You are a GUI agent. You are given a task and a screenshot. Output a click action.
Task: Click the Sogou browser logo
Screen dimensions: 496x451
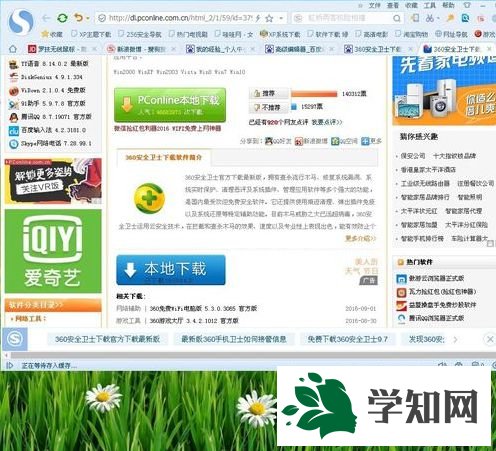21,21
